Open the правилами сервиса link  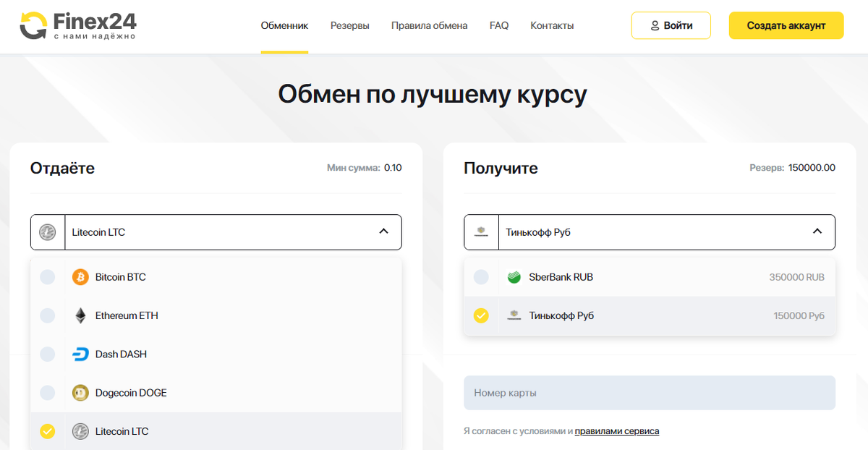tap(617, 431)
